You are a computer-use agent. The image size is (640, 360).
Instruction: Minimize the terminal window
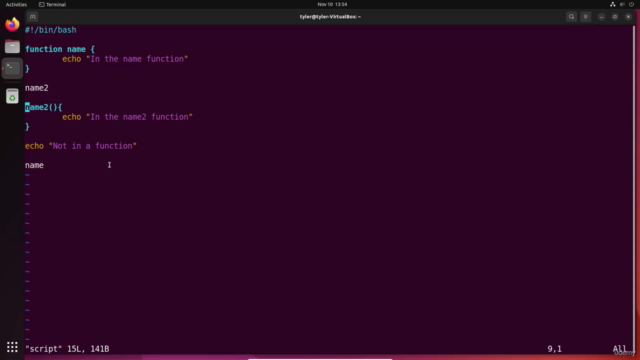point(601,17)
